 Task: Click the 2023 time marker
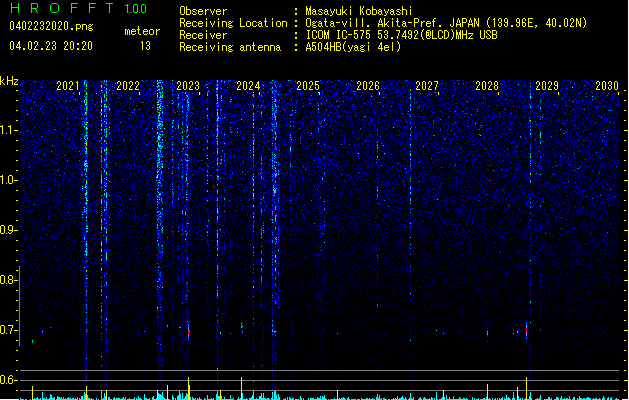click(188, 86)
